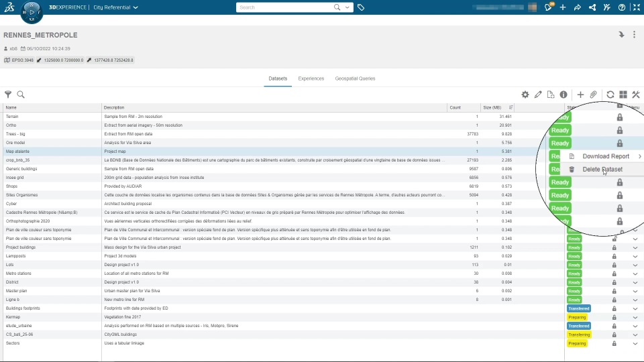The height and width of the screenshot is (362, 644).
Task: Click the top bar plus Add icon
Action: 563,7
